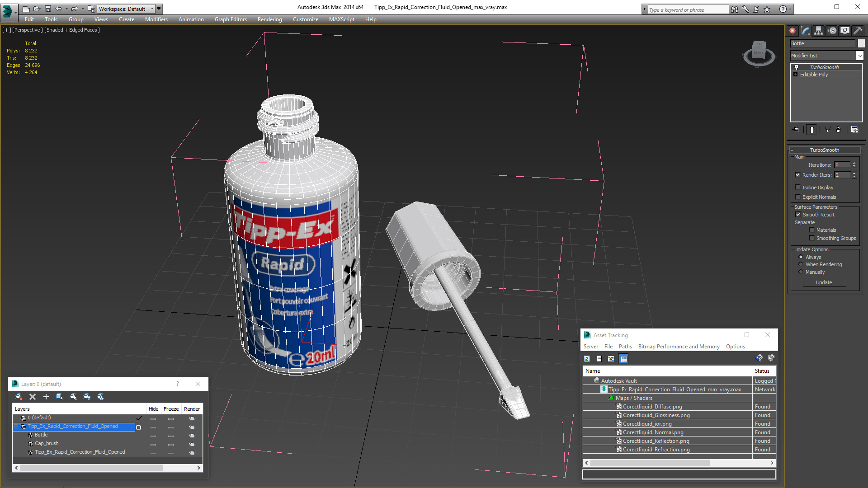Click the Iterations spinner arrows
This screenshot has height=488, width=868.
(x=854, y=165)
